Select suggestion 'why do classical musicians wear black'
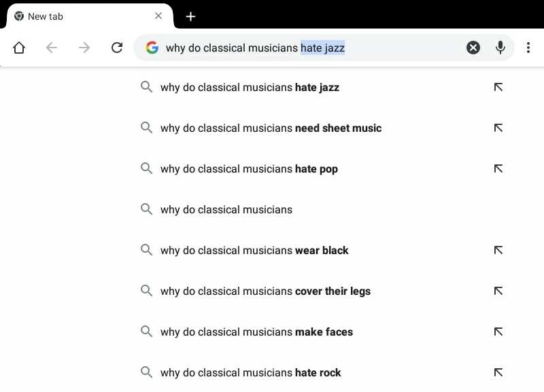The height and width of the screenshot is (392, 544). coord(253,250)
